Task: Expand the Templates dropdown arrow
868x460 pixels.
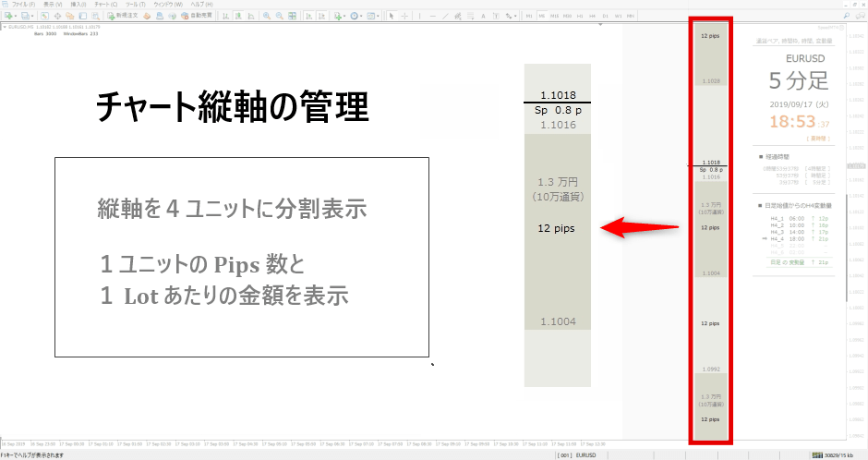Action: 378,16
